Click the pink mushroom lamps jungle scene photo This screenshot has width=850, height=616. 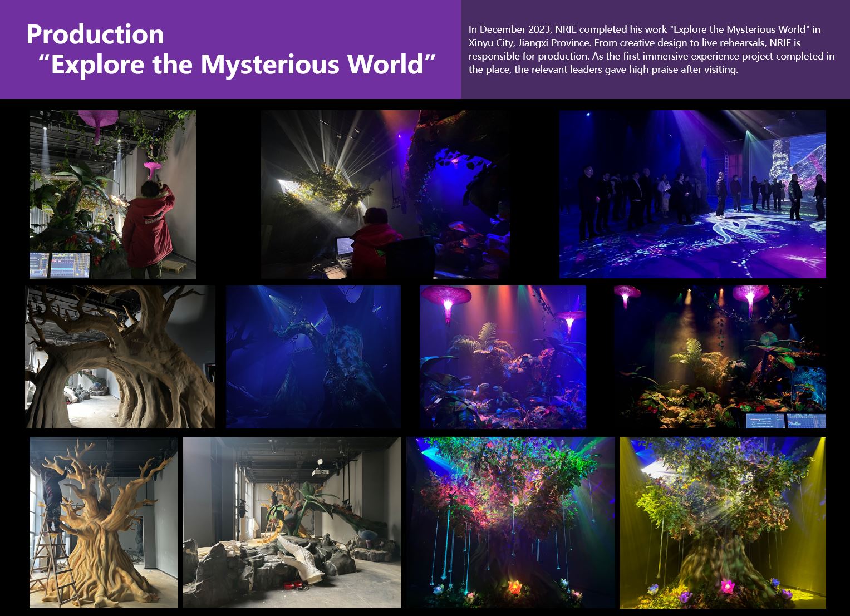pyautogui.click(x=502, y=357)
